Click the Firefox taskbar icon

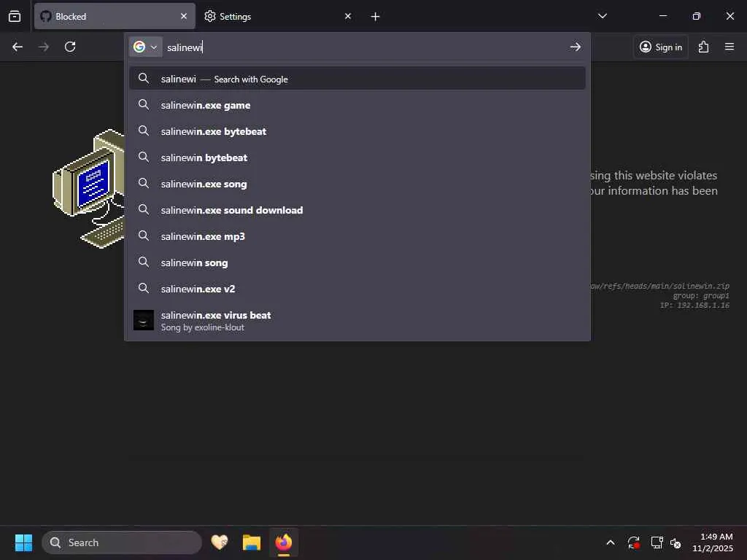click(x=284, y=542)
